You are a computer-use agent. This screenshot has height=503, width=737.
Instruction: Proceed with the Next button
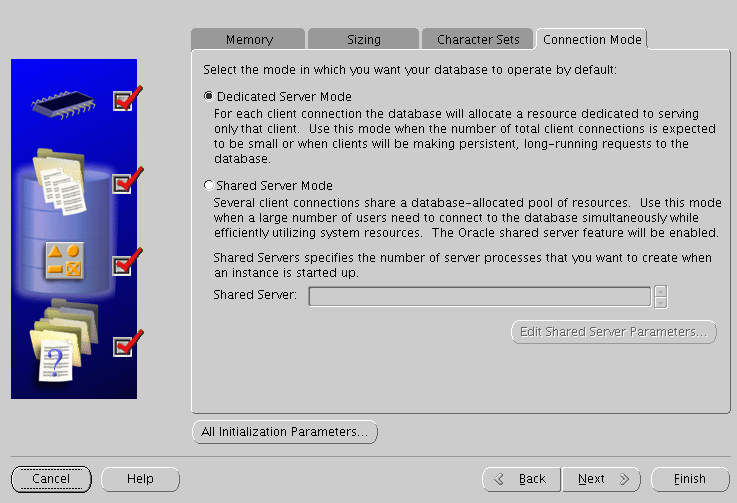tap(601, 479)
